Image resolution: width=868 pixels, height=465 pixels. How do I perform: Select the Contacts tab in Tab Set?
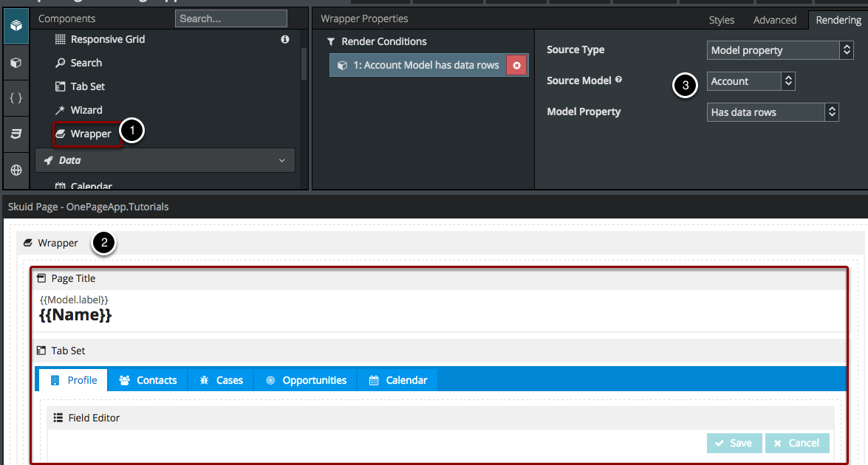148,380
